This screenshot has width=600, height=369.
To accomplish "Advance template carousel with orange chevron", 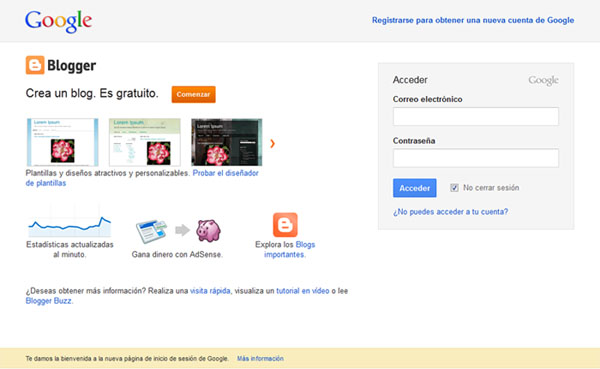I will click(x=272, y=144).
